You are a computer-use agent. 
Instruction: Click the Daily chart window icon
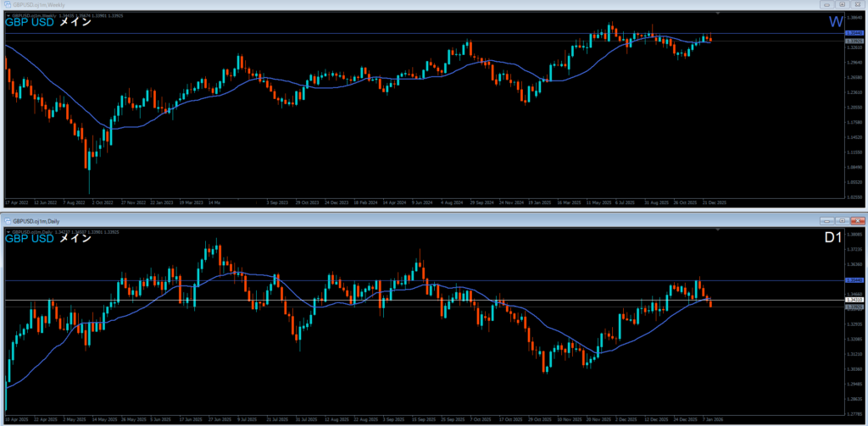tap(8, 220)
